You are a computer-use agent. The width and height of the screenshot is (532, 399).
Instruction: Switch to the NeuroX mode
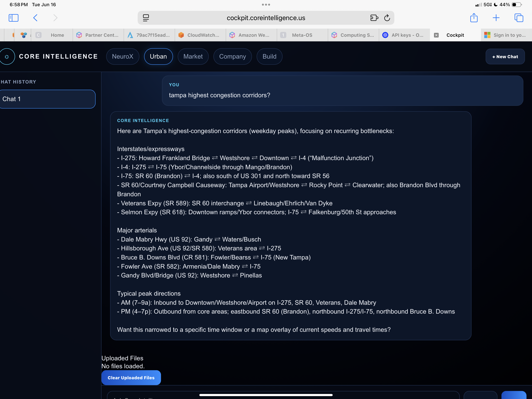123,56
